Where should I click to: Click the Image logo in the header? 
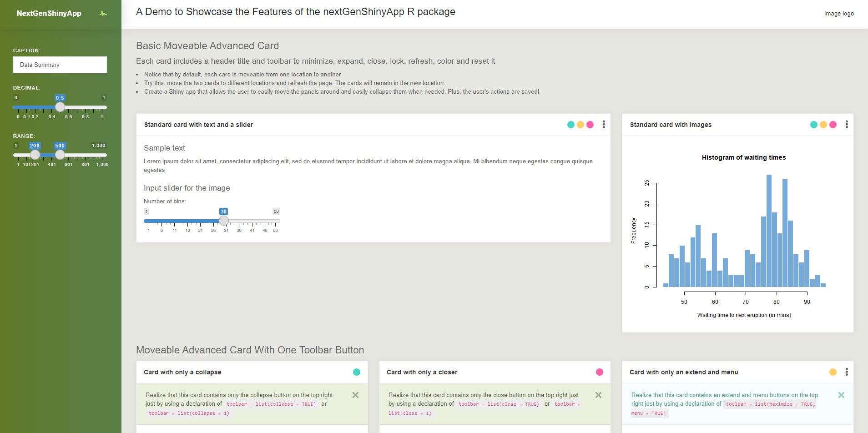click(839, 14)
